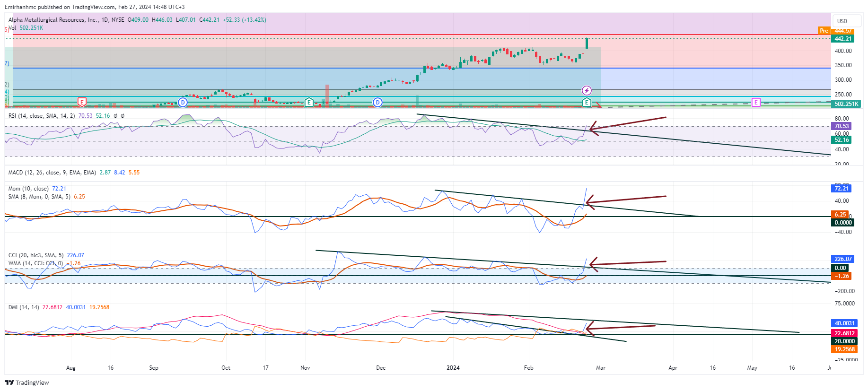Click the Apr label on time axis

click(673, 368)
